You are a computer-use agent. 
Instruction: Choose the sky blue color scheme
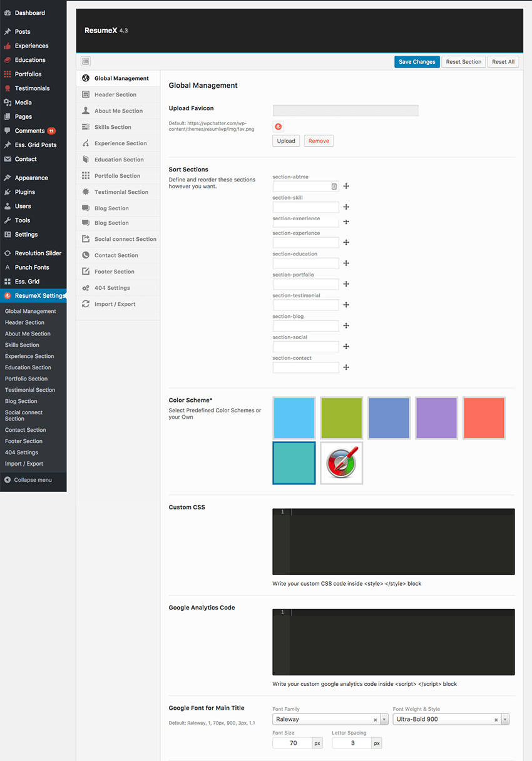tap(294, 418)
